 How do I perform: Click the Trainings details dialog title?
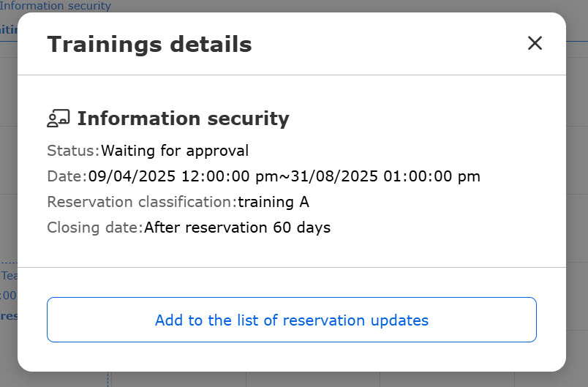[x=149, y=44]
